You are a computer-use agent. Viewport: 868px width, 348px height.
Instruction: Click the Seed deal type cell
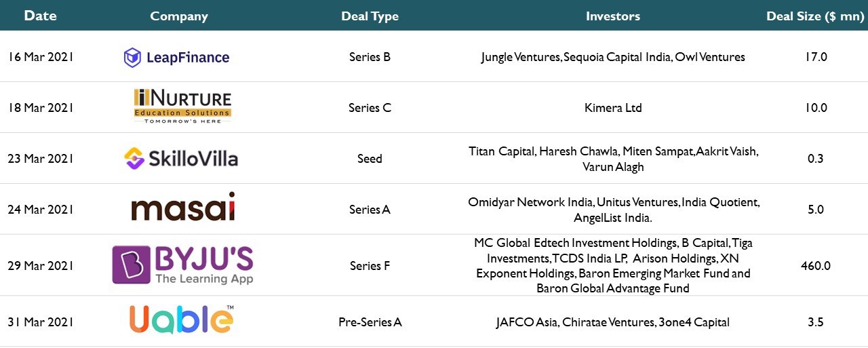[370, 159]
